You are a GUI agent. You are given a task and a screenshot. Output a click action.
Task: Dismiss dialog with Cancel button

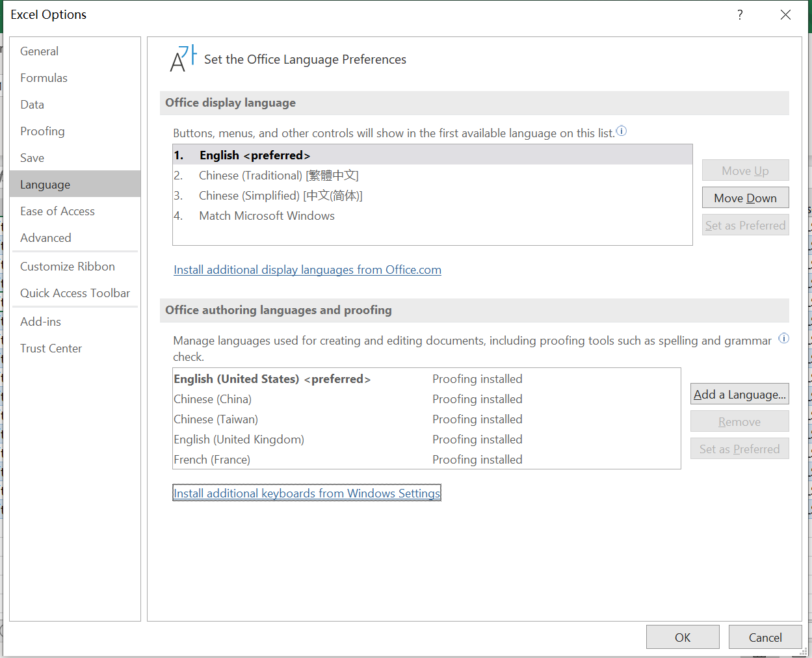click(x=765, y=637)
